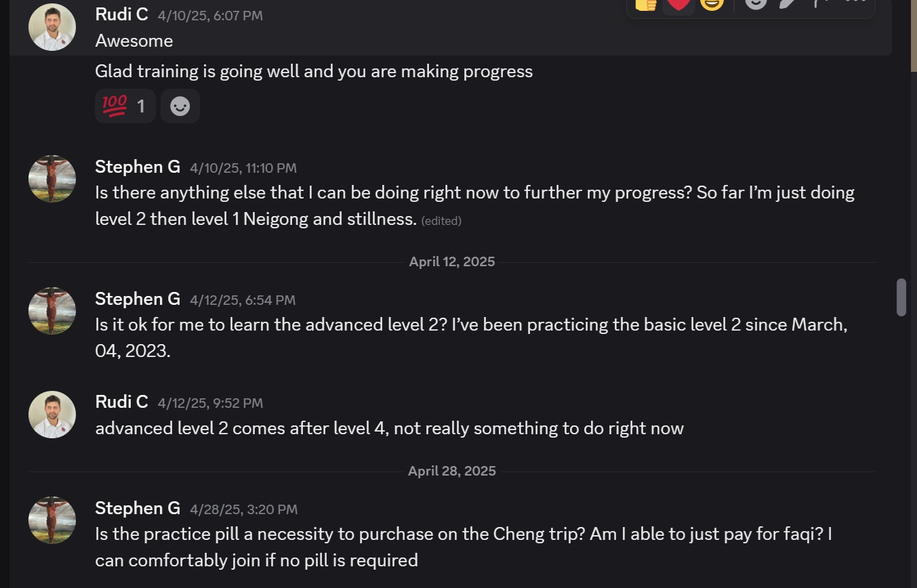Click the chat scrollbar thumb
The height and width of the screenshot is (588, 917).
pos(901,297)
